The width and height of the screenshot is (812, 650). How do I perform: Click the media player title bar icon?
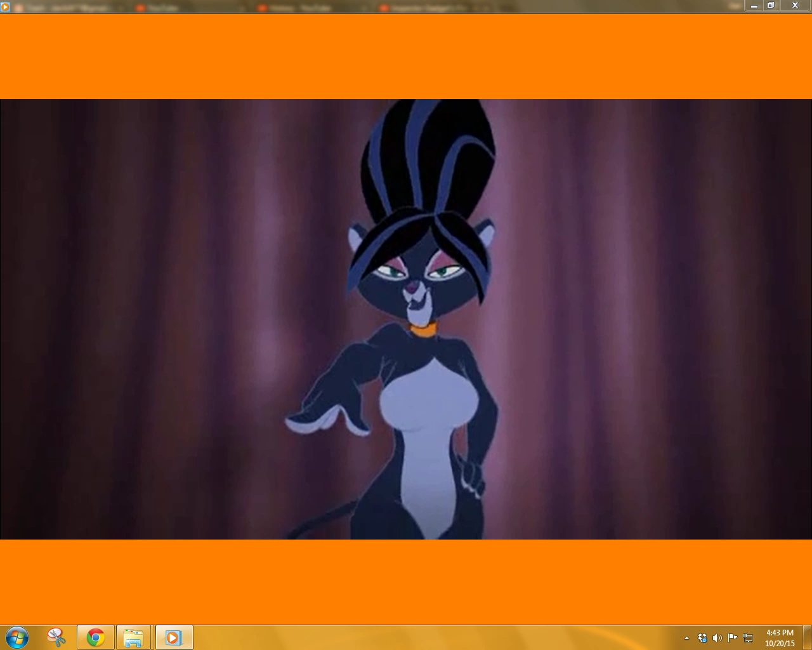point(5,7)
